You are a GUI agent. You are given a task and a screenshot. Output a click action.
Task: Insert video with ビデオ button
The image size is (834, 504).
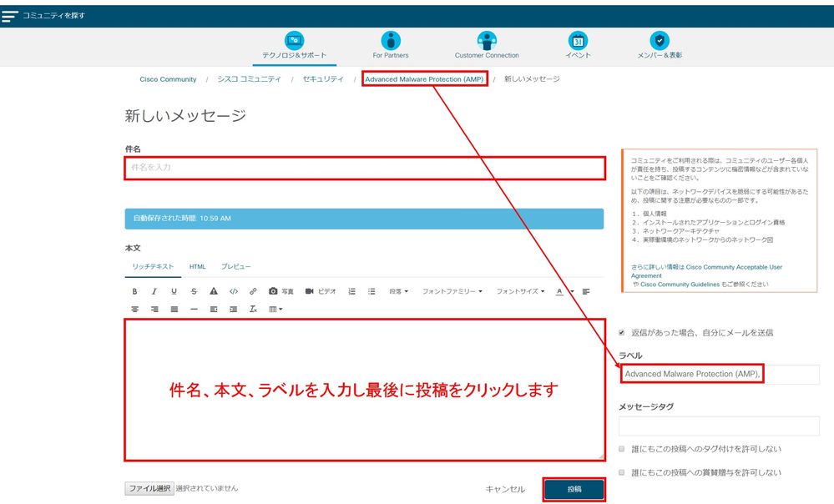point(321,291)
